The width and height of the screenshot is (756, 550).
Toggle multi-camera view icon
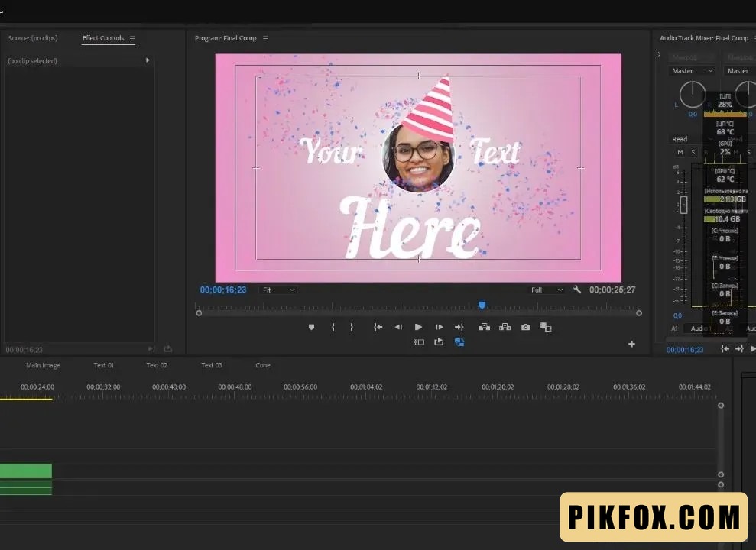(418, 342)
